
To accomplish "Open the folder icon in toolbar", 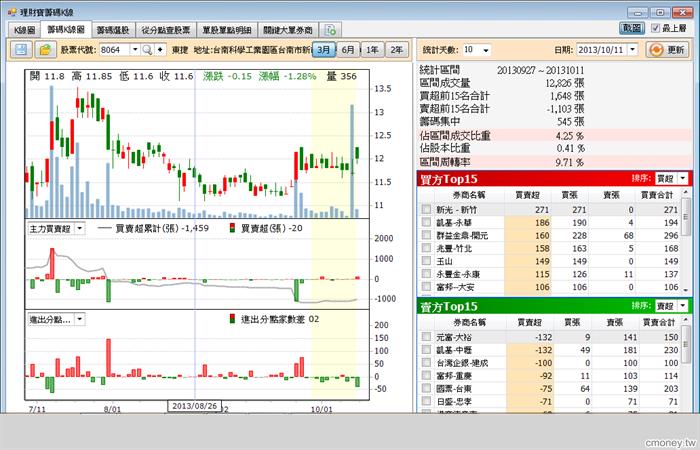I will pyautogui.click(x=45, y=50).
